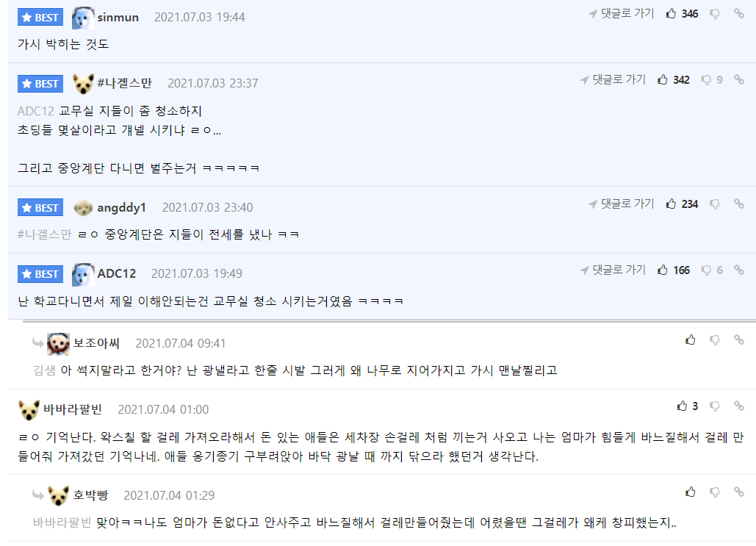
Task: Thumbs-up ADC12's comment with 166 likes
Action: [x=663, y=270]
